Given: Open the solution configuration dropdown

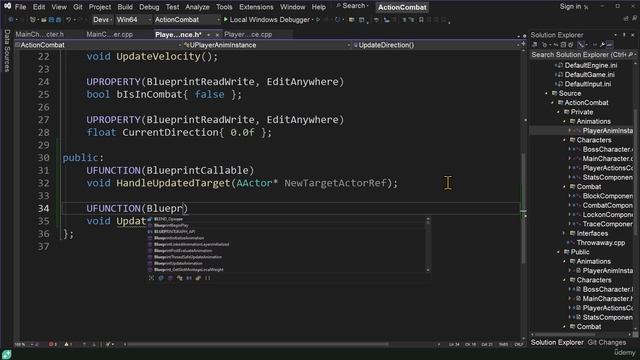Looking at the screenshot, I should coord(102,20).
